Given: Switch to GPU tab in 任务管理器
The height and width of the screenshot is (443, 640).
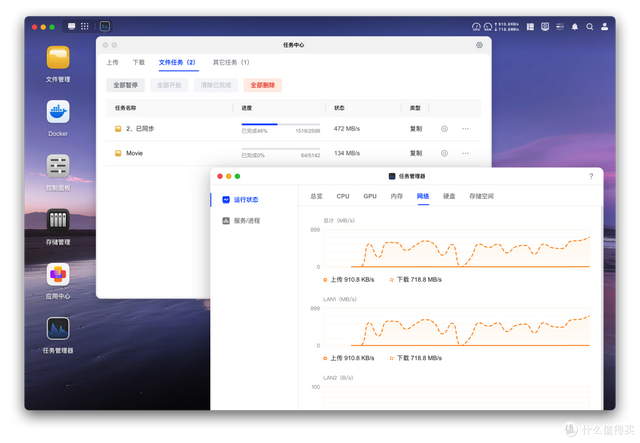Looking at the screenshot, I should tap(370, 196).
